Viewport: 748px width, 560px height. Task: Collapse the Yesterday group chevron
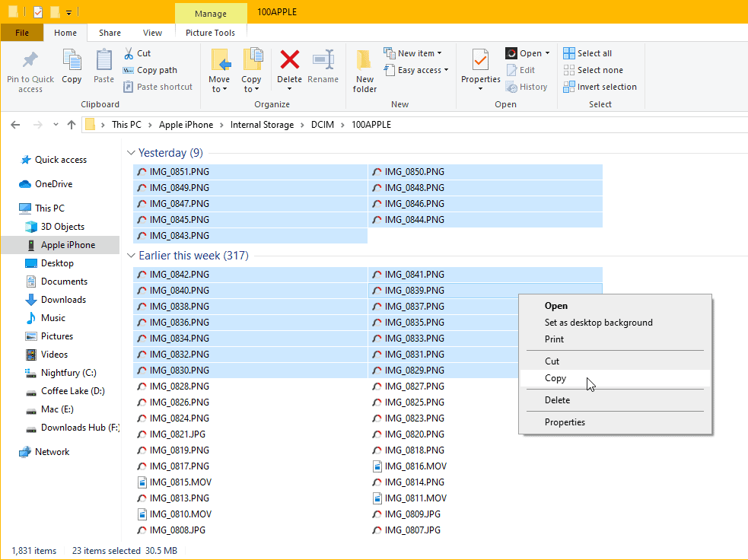131,153
